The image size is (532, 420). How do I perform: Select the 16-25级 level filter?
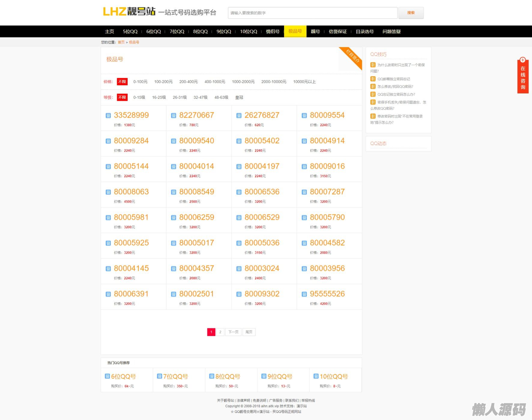(159, 97)
